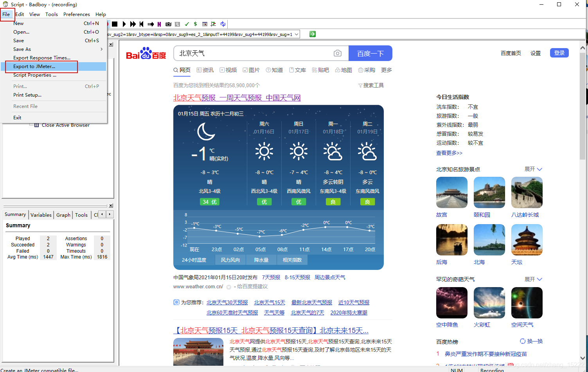This screenshot has width=588, height=372.
Task: Click the Baidu logo
Action: tap(146, 54)
